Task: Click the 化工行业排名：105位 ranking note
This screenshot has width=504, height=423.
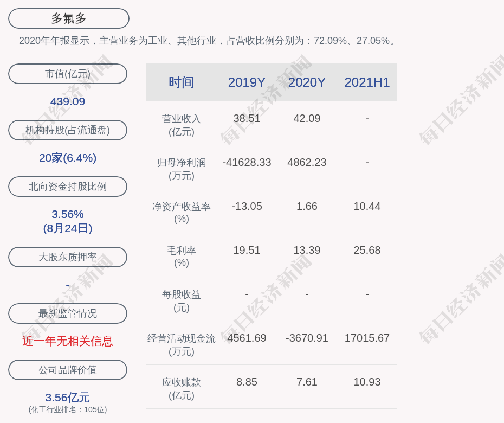Action: tap(68, 409)
